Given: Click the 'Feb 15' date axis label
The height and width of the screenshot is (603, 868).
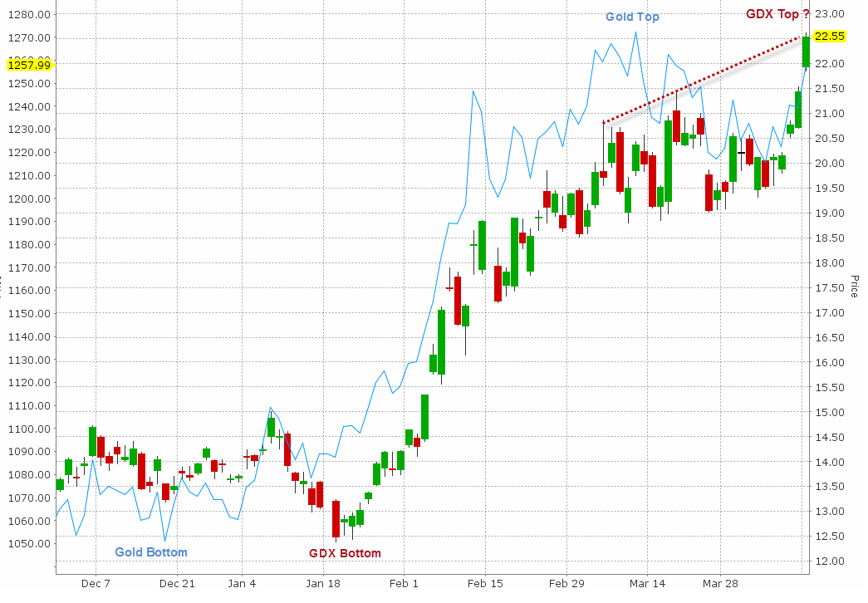Looking at the screenshot, I should 485,584.
